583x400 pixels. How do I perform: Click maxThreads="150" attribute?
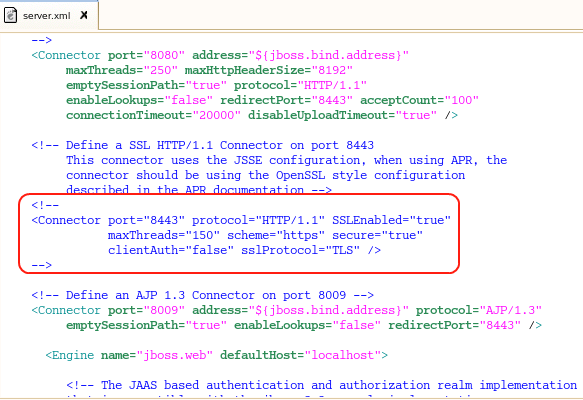point(164,235)
